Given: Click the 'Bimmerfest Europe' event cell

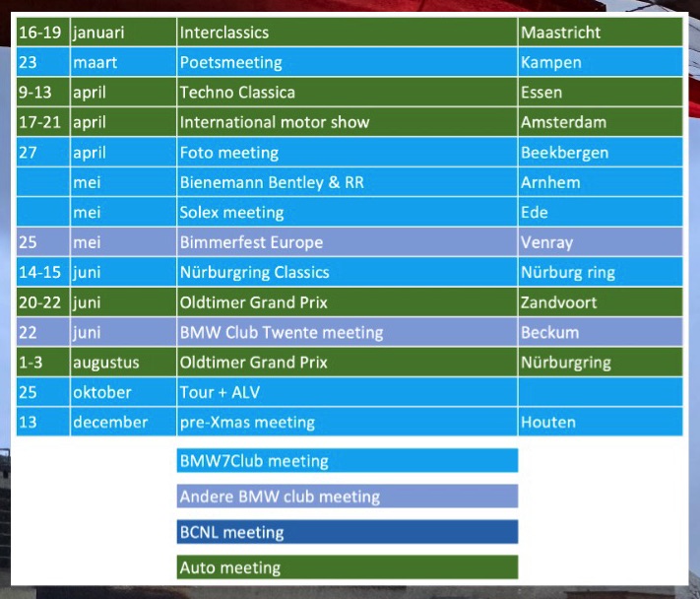Looking at the screenshot, I should point(347,242).
